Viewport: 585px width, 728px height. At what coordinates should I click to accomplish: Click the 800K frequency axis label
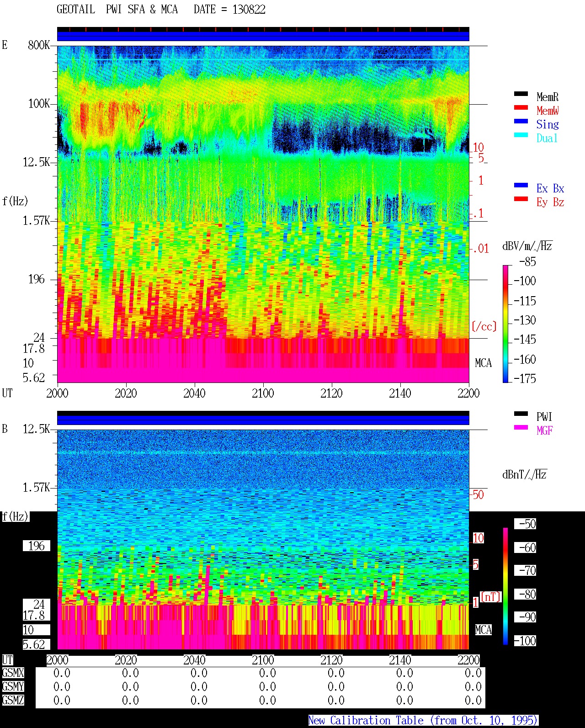39,45
